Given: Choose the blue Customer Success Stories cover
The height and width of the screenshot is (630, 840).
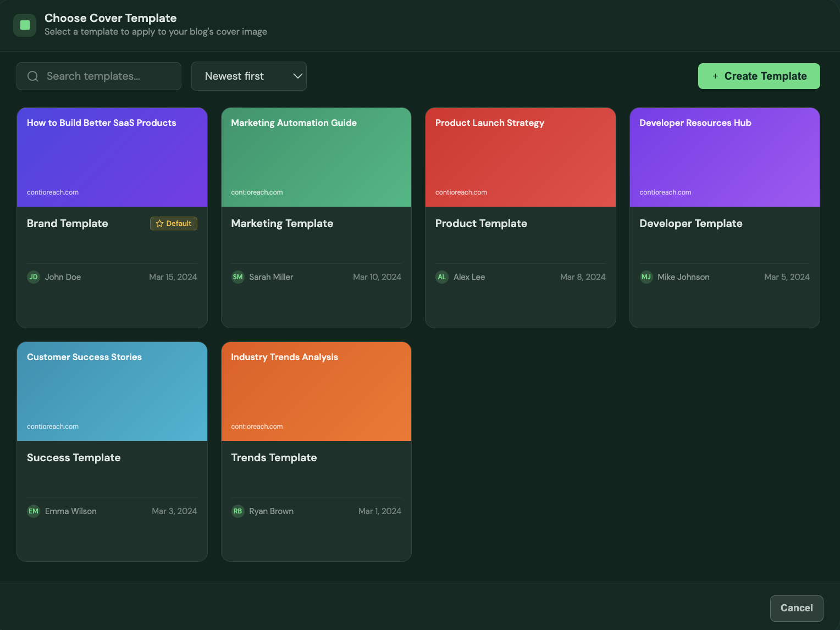Looking at the screenshot, I should point(112,392).
